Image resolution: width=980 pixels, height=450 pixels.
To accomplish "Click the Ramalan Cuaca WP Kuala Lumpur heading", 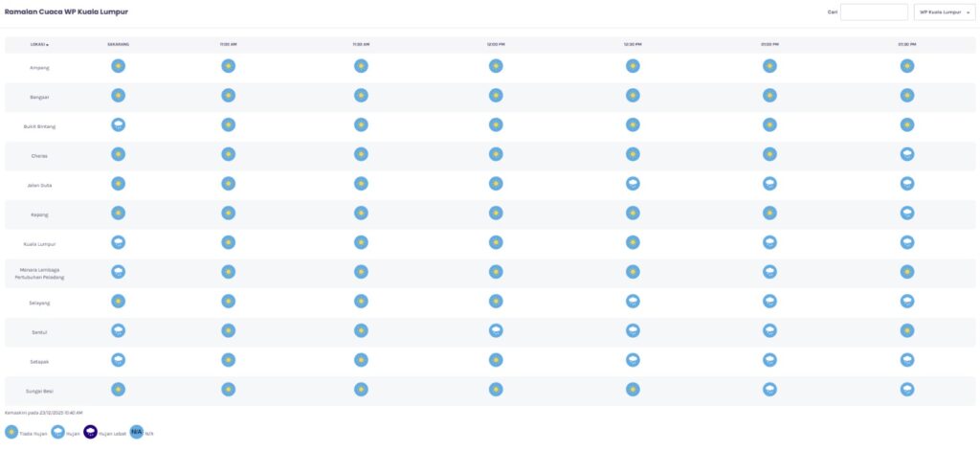I will click(66, 11).
